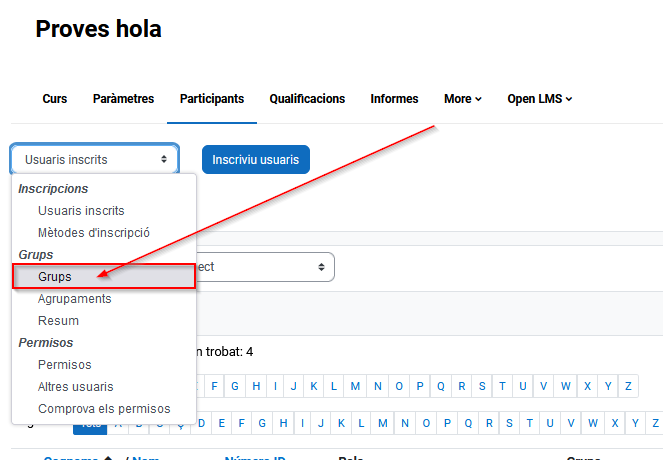Expand the More menu
Image resolution: width=663 pixels, height=460 pixels.
462,99
